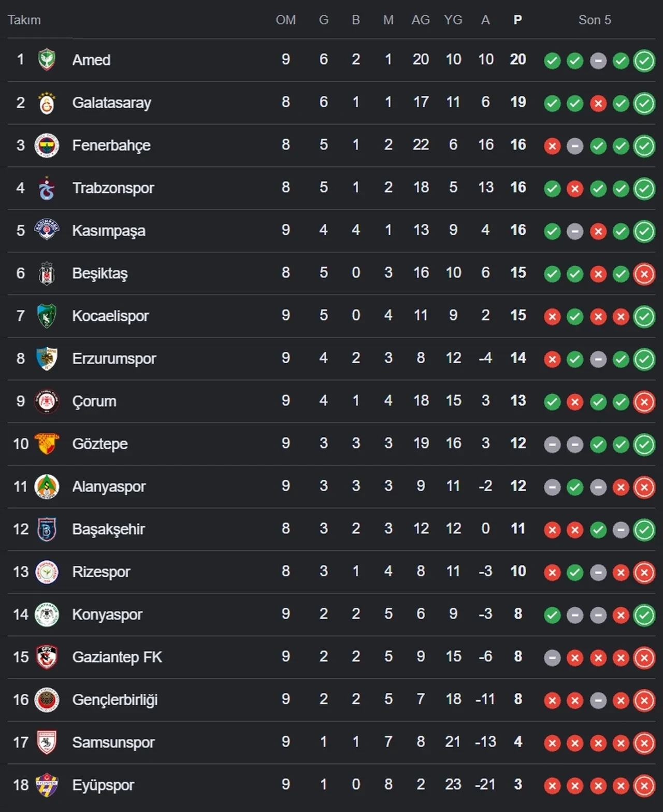Click the Alanyaspor club badge
The height and width of the screenshot is (812, 663).
click(x=47, y=487)
